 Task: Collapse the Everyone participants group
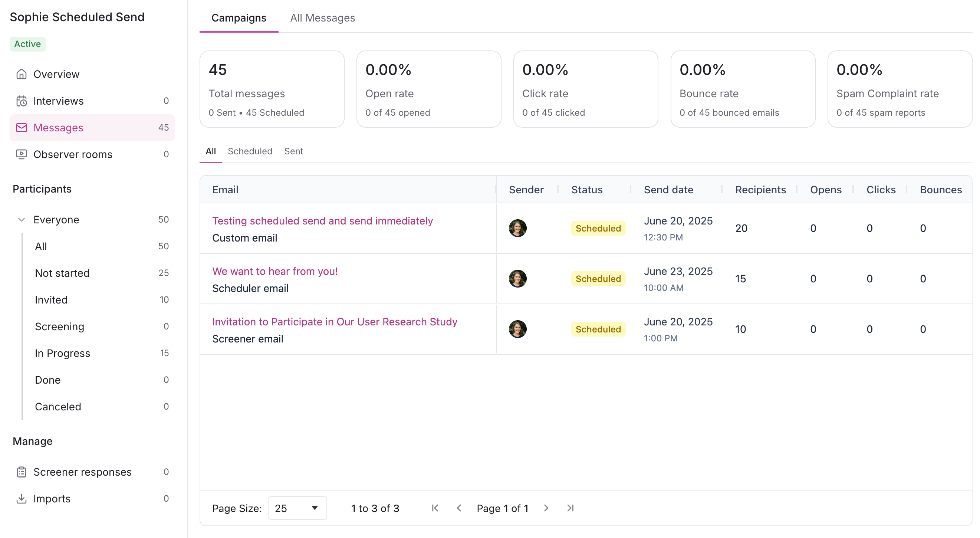click(x=21, y=220)
